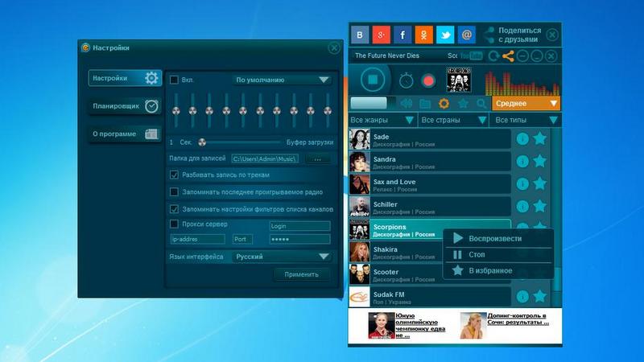
Task: Open the Русский interface language dropdown
Action: 281,257
